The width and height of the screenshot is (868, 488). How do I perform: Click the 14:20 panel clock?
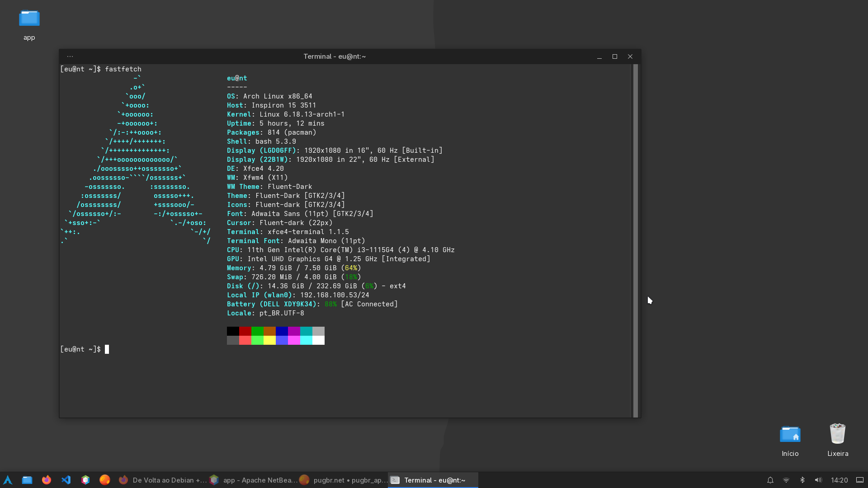(x=839, y=480)
